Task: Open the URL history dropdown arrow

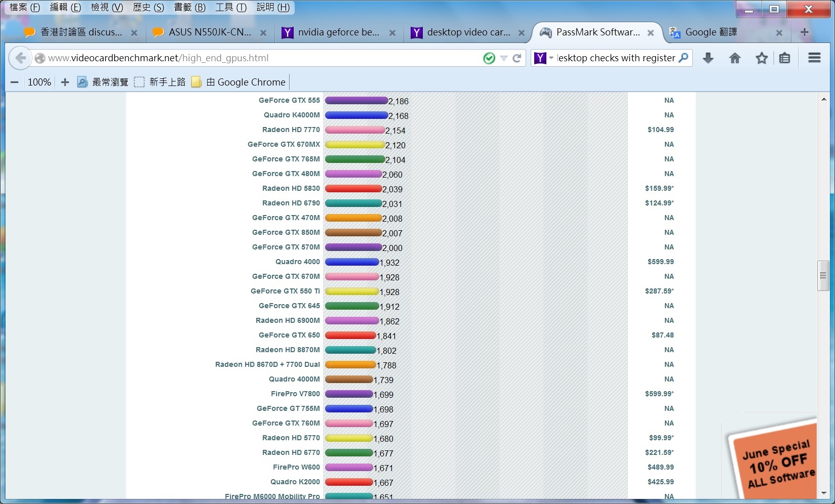Action: (x=504, y=58)
